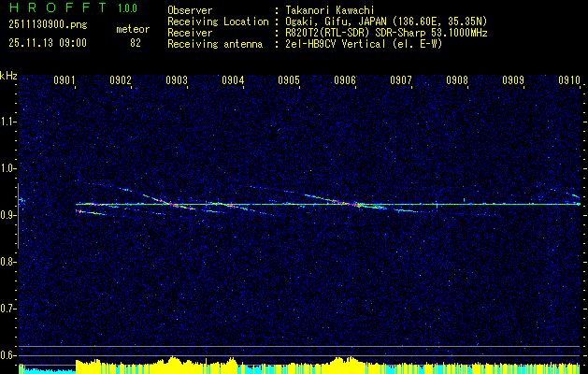Click the 0910 time marker

(x=569, y=81)
